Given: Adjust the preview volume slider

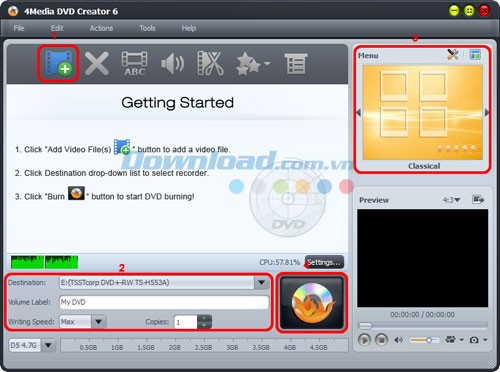Looking at the screenshot, I should [x=425, y=340].
